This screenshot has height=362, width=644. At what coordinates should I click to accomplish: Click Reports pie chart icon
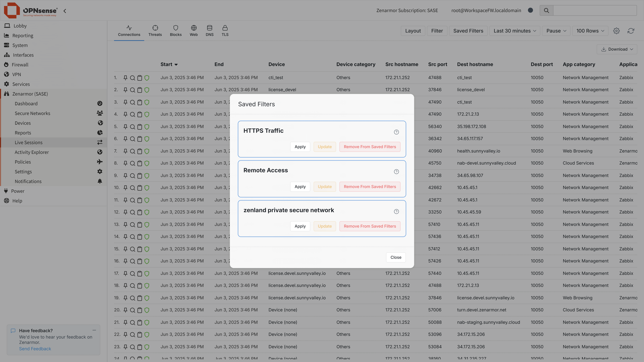point(100,133)
